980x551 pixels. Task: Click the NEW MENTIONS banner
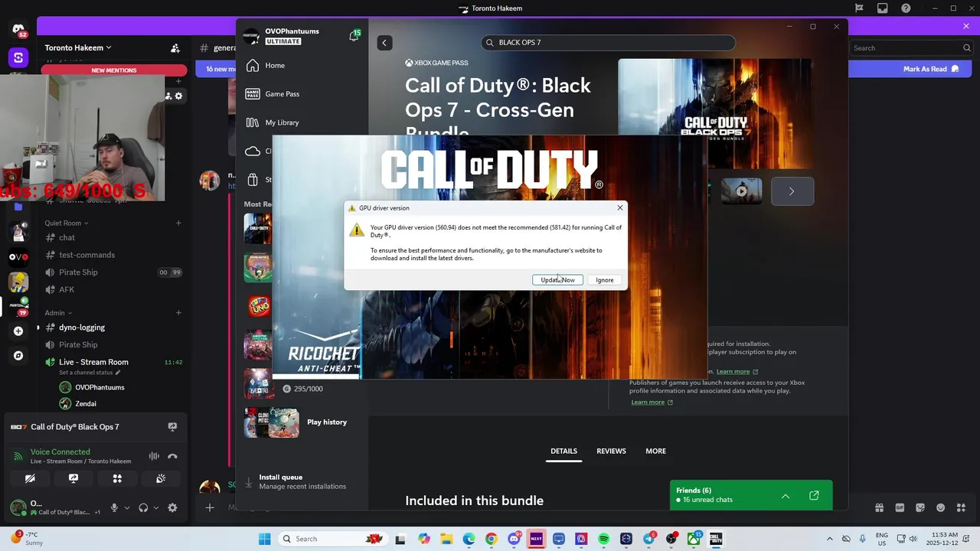113,70
